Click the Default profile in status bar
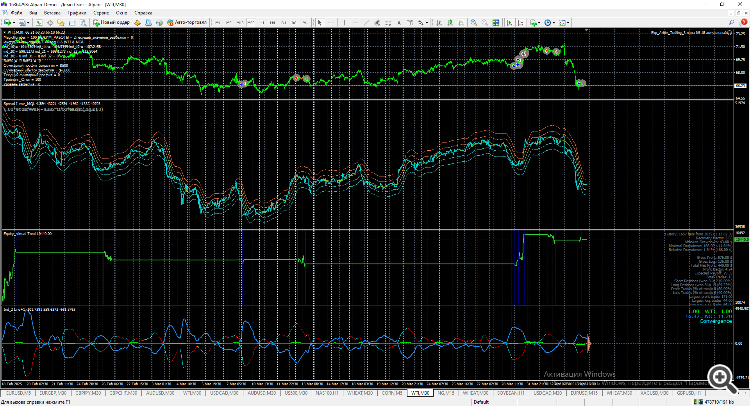750x406 pixels. (480, 402)
